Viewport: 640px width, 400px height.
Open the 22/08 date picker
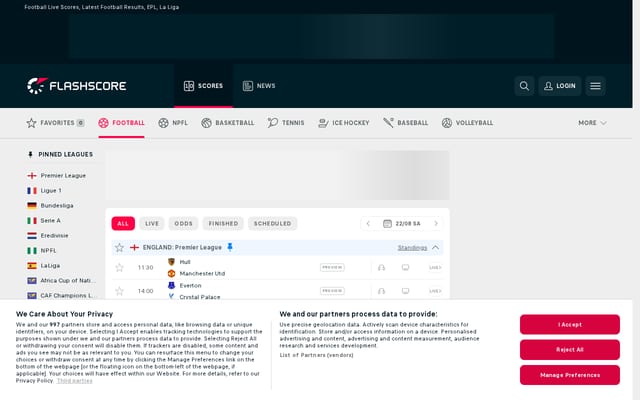click(x=402, y=224)
